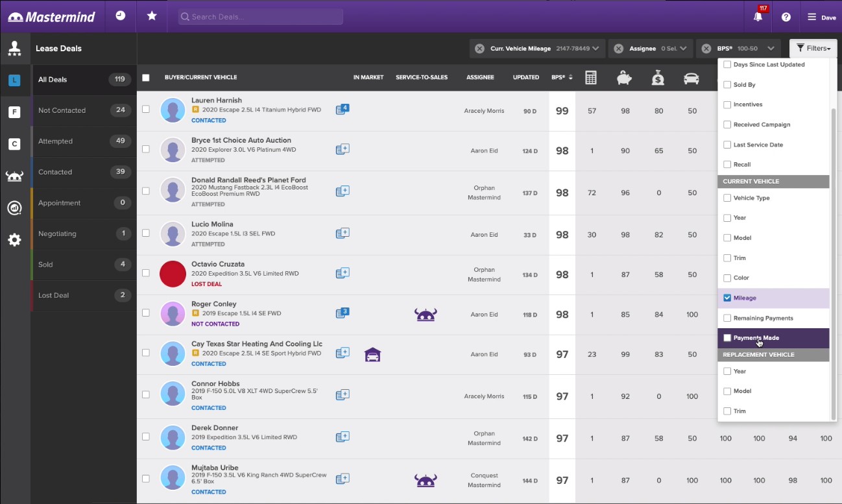Remove the Curr. Vehicle Mileage filter
The width and height of the screenshot is (842, 504).
pos(479,49)
